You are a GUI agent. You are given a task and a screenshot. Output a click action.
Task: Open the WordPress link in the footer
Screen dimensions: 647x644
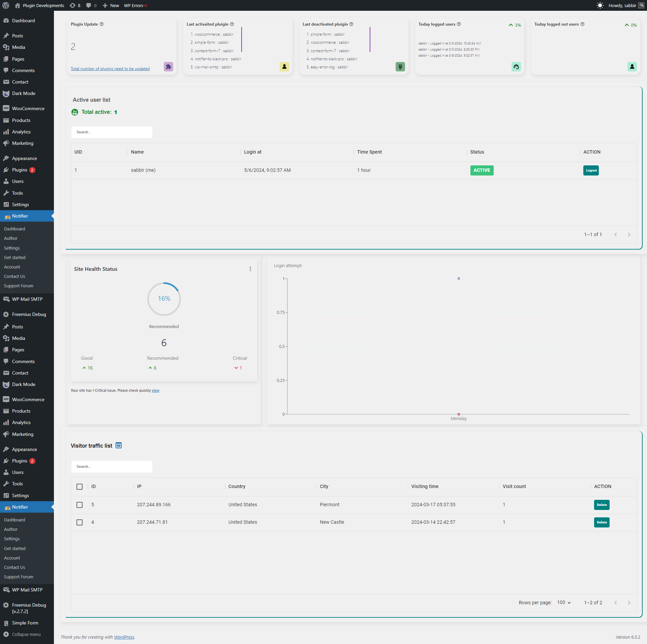click(124, 637)
